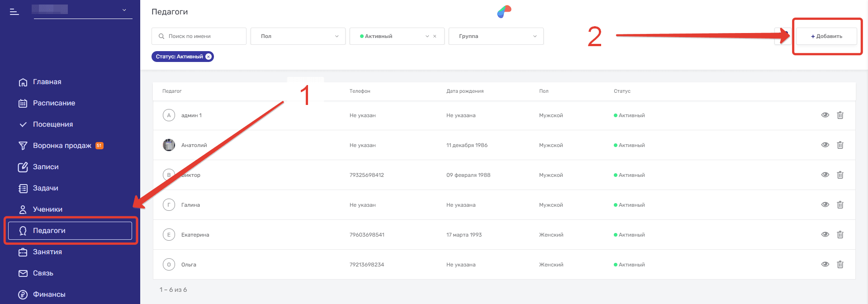This screenshot has height=304, width=868.
Task: Expand the Пол filter dropdown
Action: (x=298, y=36)
